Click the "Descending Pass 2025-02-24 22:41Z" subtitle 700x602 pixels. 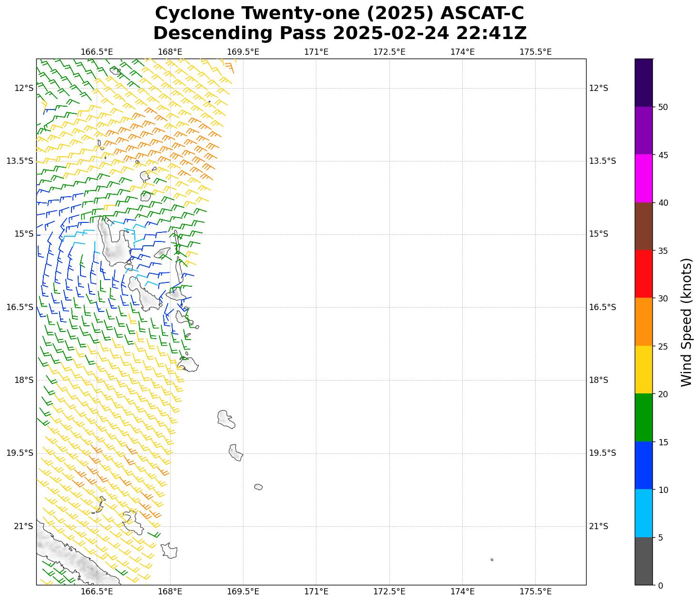tap(339, 33)
